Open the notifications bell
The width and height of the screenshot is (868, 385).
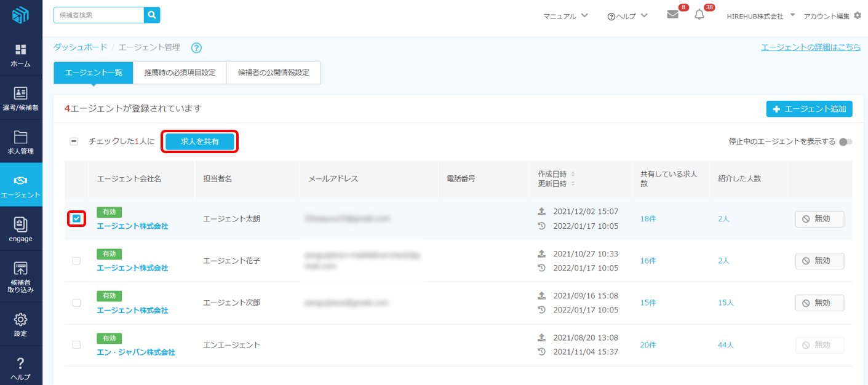point(699,15)
